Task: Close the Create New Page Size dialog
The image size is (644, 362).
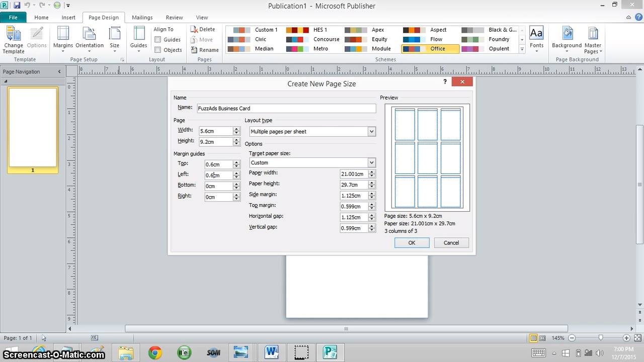Action: (462, 82)
